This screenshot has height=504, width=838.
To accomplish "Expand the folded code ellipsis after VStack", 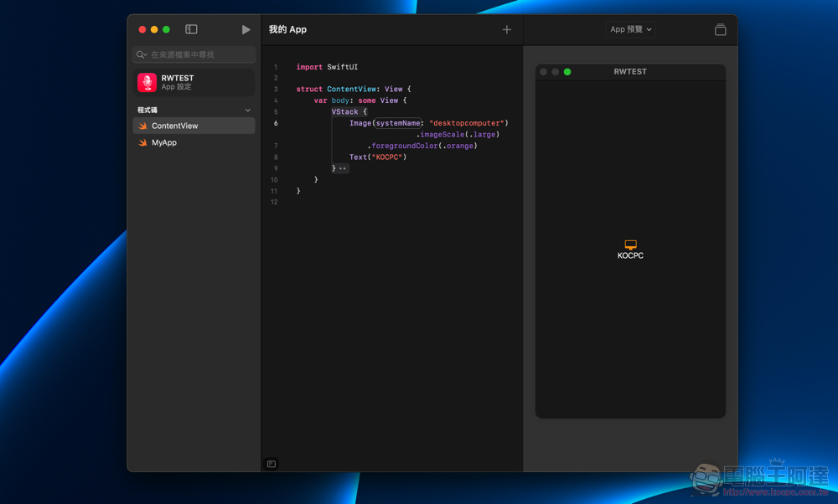I will coord(343,168).
